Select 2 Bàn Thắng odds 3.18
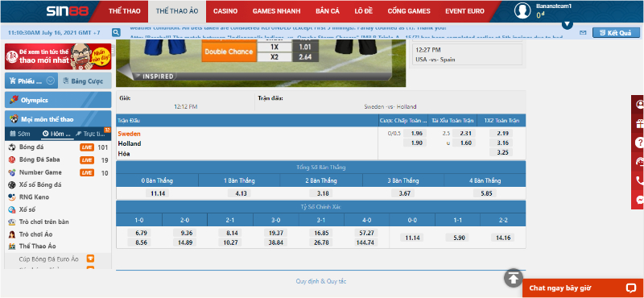This screenshot has height=298, width=644. (x=321, y=193)
